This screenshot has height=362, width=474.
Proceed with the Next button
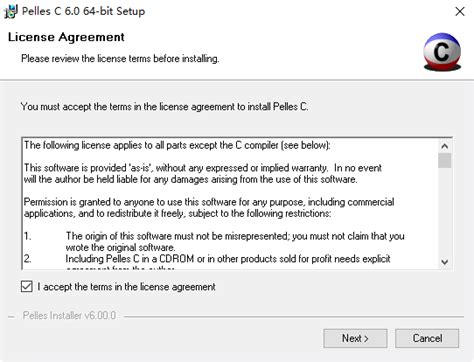point(355,338)
